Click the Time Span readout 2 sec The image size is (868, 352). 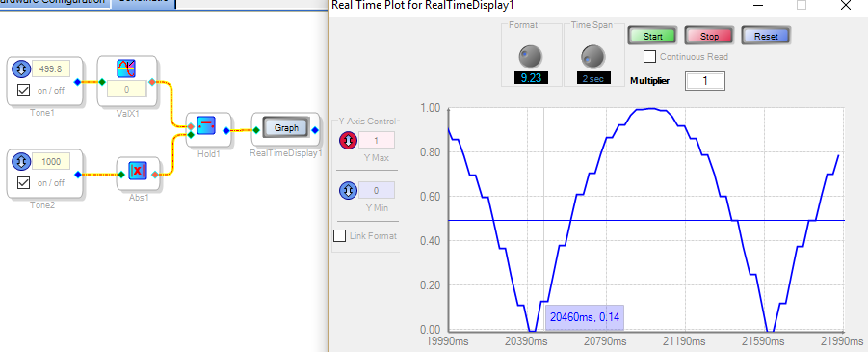[593, 77]
